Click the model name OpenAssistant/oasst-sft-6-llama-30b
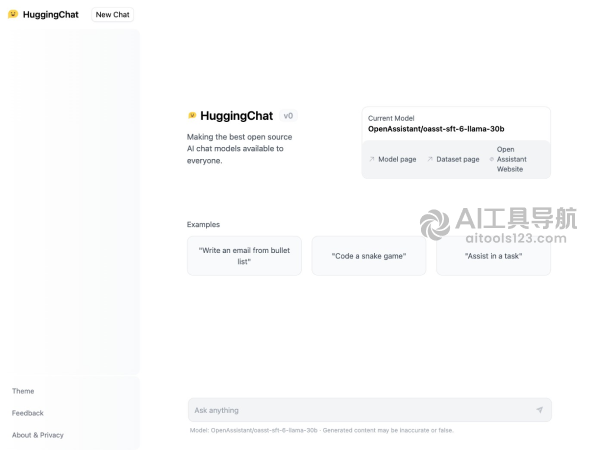The height and width of the screenshot is (450, 600). 436,129
